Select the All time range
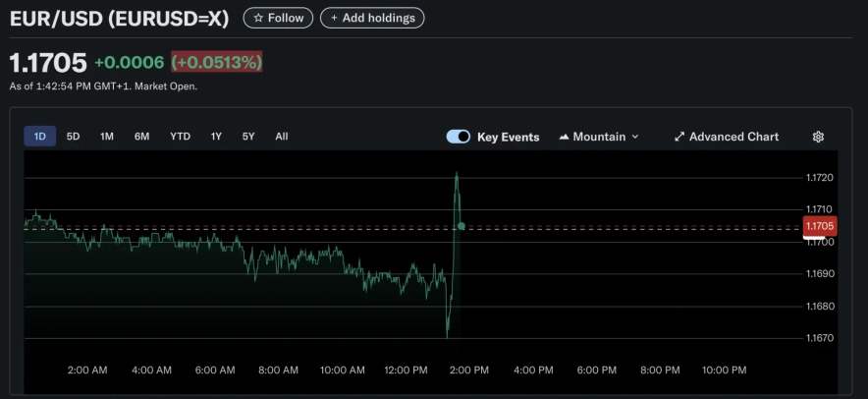 pyautogui.click(x=282, y=137)
